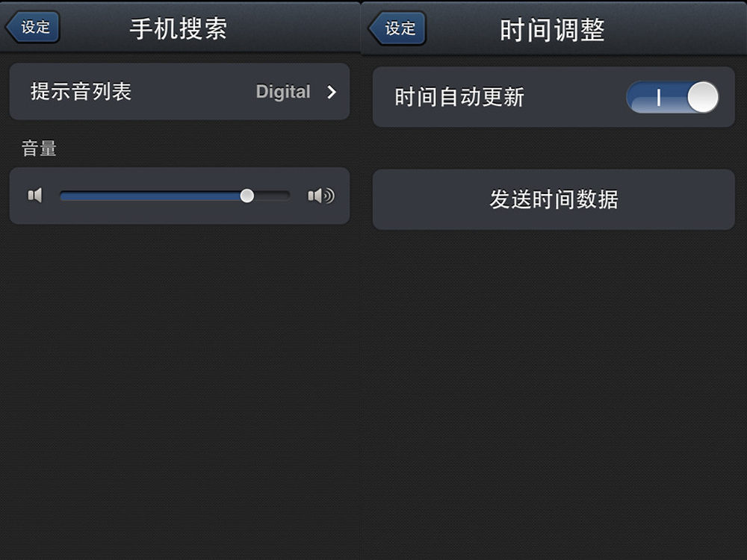Tap the low volume speaker icon
The image size is (747, 560).
click(35, 195)
